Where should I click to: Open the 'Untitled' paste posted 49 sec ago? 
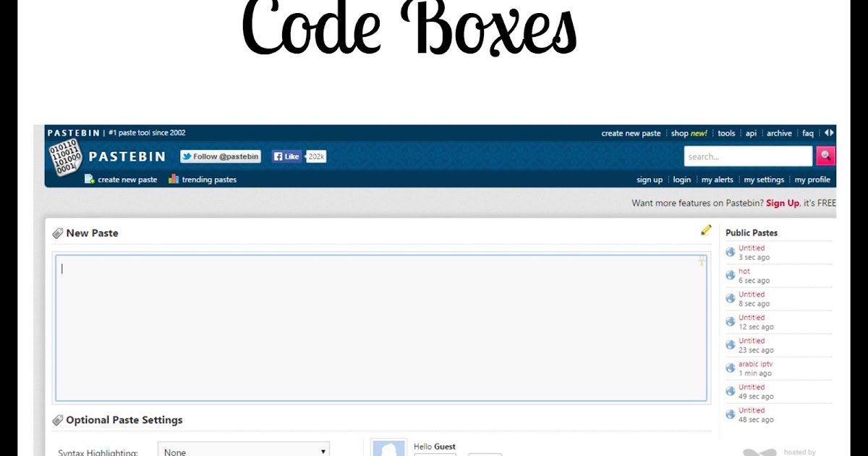(752, 387)
